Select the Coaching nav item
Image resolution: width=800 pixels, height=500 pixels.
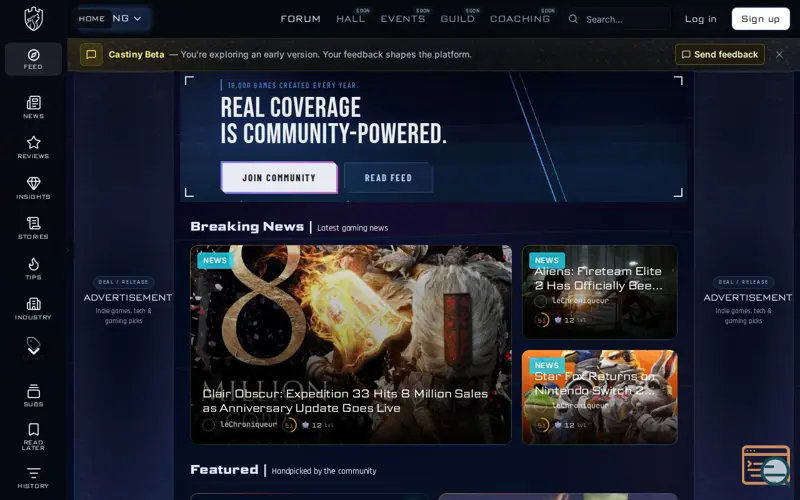click(x=520, y=19)
